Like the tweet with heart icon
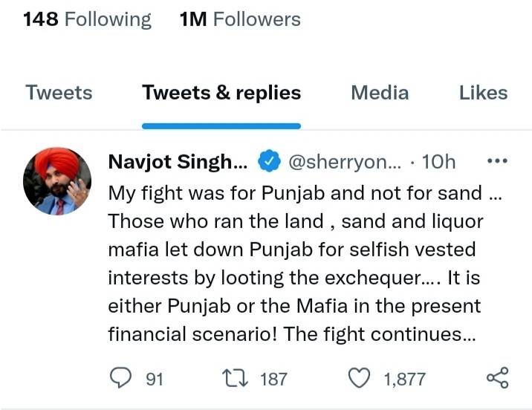The width and height of the screenshot is (532, 410). coord(360,378)
